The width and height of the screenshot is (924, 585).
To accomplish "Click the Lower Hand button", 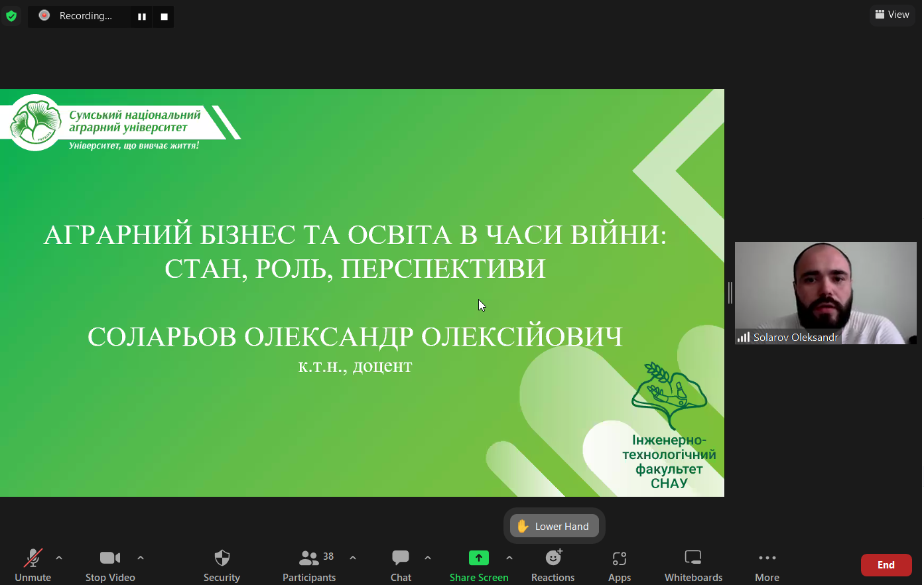I will click(555, 526).
